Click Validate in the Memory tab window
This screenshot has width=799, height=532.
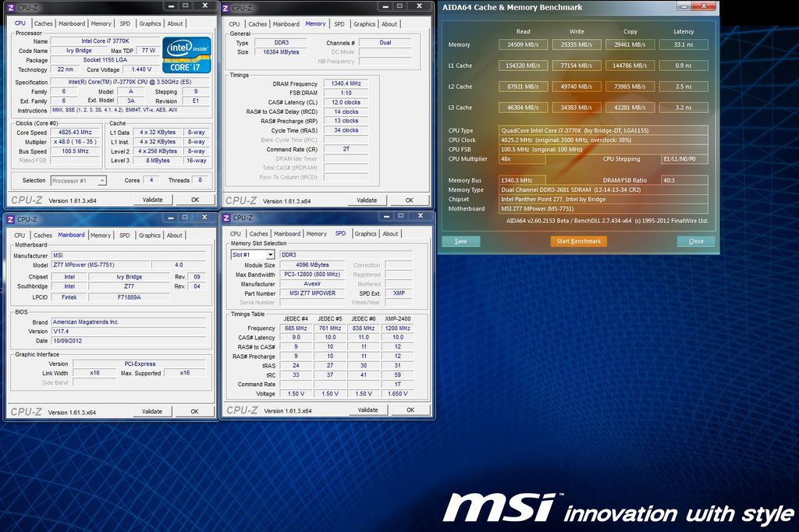click(367, 200)
